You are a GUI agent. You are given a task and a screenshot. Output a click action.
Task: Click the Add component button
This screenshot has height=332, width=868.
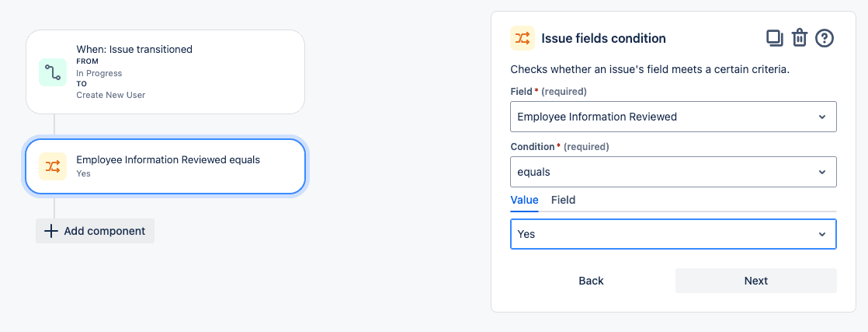tap(95, 231)
